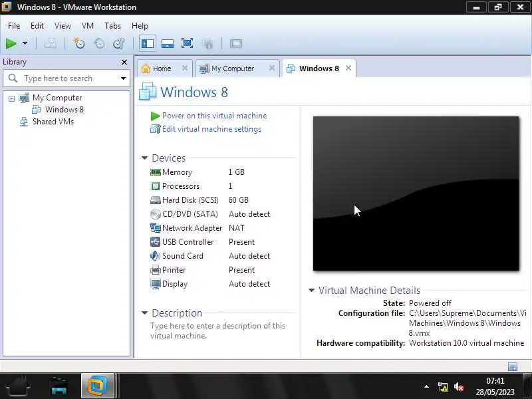Click the Processors device icon

click(156, 186)
